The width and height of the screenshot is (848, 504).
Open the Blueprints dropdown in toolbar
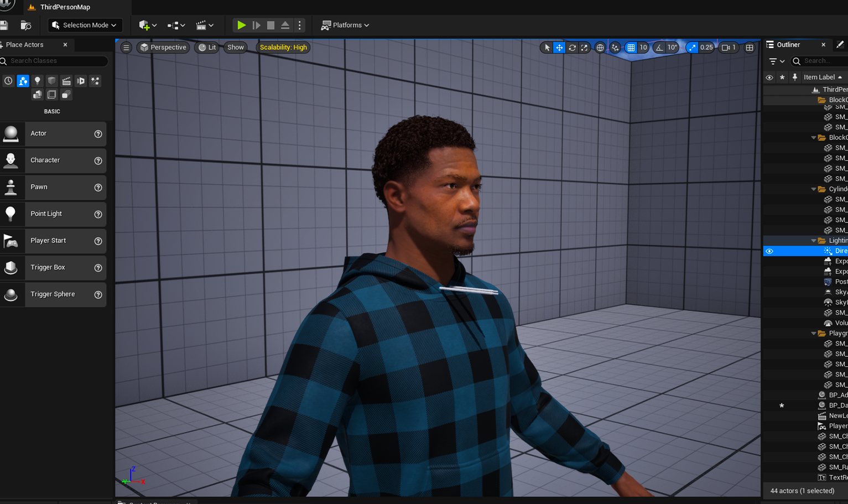click(x=176, y=25)
